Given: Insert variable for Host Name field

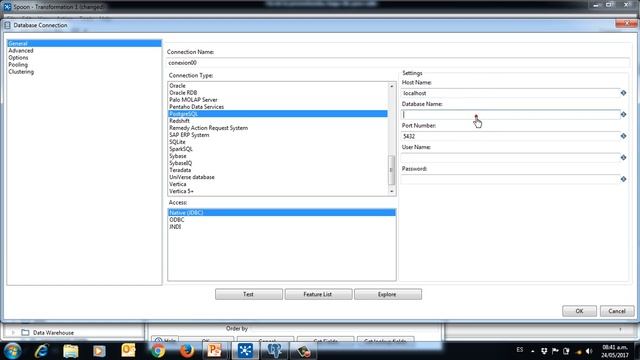Looking at the screenshot, I should point(623,93).
